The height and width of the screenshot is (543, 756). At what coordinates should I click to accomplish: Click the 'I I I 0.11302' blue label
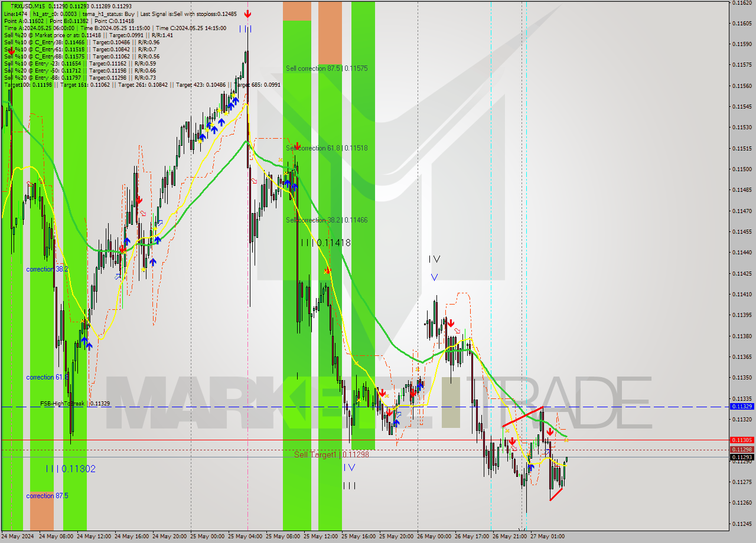71,469
